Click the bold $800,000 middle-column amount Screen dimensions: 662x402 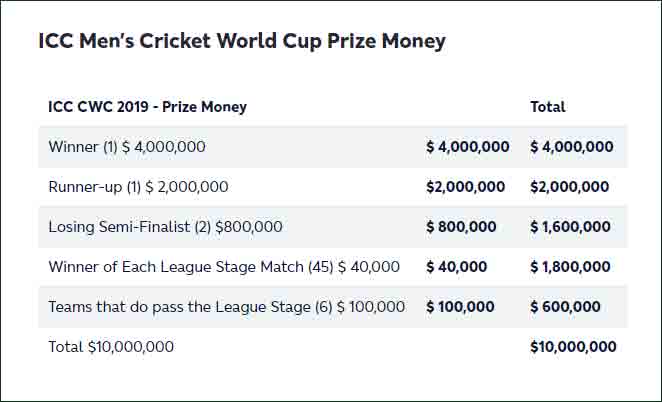tap(461, 227)
